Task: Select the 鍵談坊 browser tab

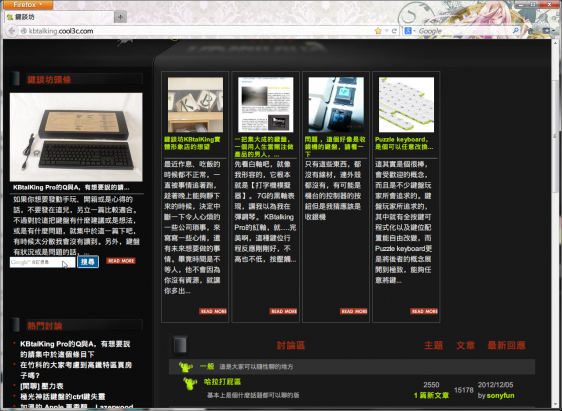Action: pos(59,17)
